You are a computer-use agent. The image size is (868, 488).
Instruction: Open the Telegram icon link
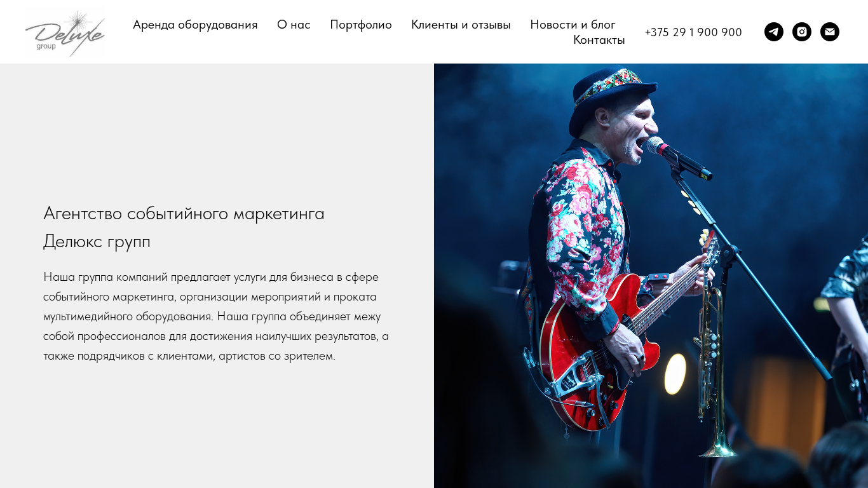click(x=774, y=32)
